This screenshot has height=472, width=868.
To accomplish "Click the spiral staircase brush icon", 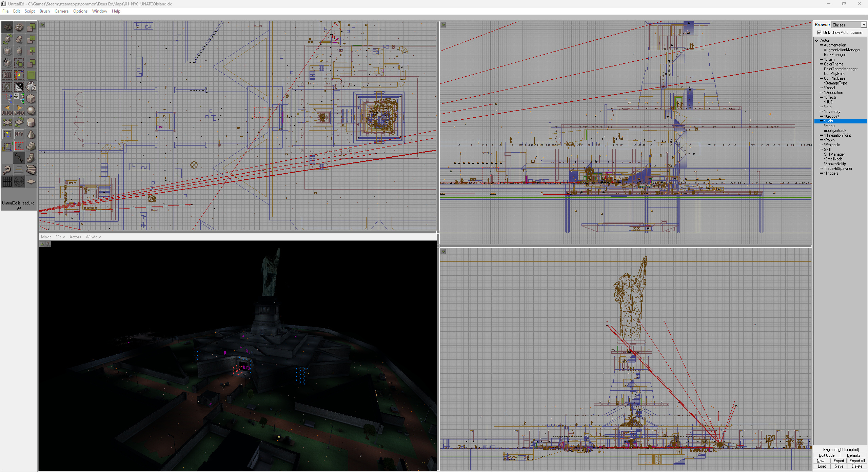I will tap(31, 158).
